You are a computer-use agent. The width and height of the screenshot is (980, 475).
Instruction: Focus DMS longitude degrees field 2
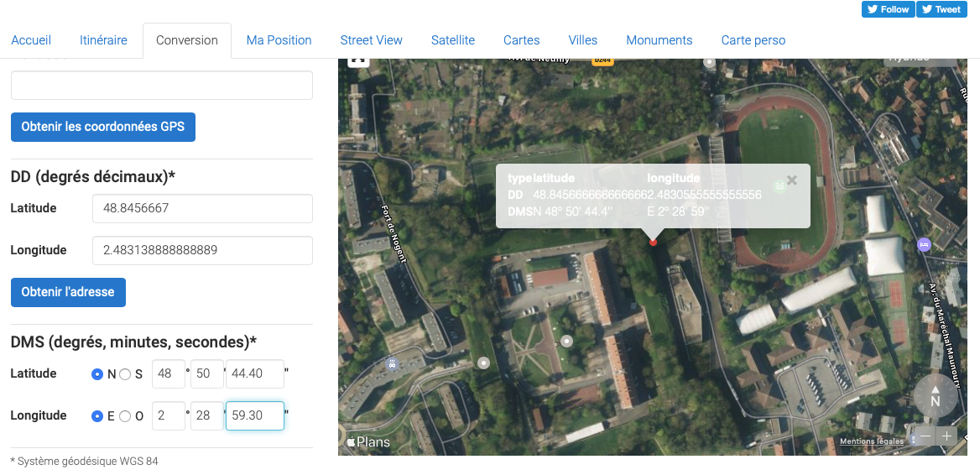coord(169,415)
